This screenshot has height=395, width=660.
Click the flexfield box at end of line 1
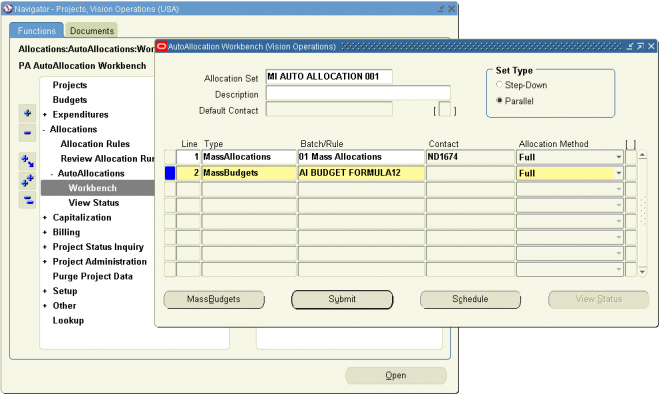point(631,157)
